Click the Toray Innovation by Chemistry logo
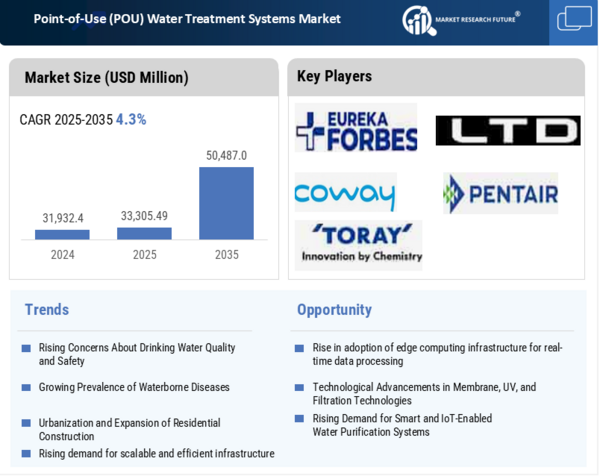This screenshot has width=600, height=476. (x=358, y=245)
